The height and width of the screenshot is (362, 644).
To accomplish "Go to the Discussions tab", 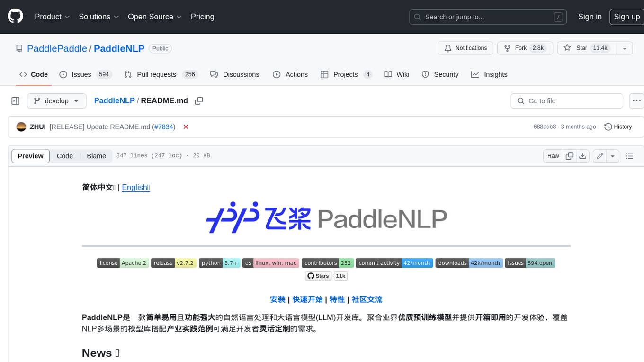I will 234,74.
